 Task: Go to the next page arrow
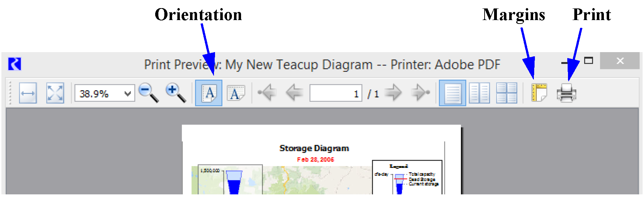[393, 93]
